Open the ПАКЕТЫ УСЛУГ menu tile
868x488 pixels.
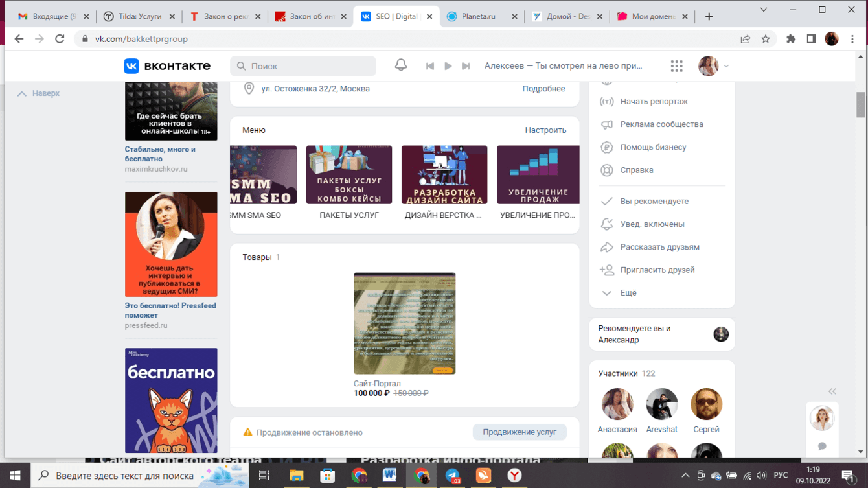pos(349,183)
